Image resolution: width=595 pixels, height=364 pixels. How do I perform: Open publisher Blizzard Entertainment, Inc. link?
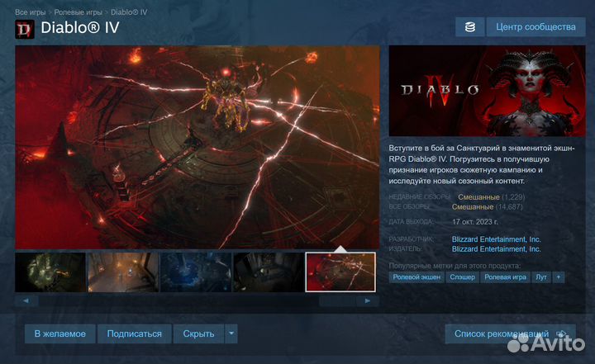click(497, 249)
